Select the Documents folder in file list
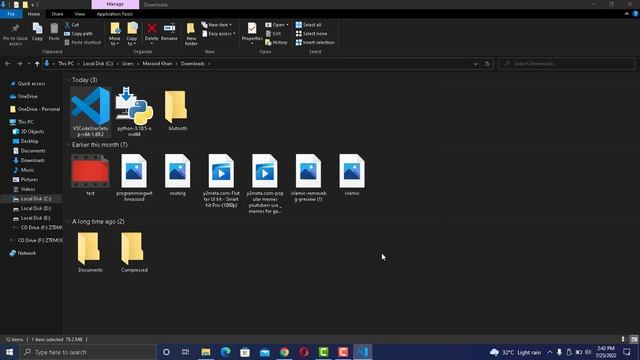Viewport: 640px width, 360px height. tap(90, 252)
